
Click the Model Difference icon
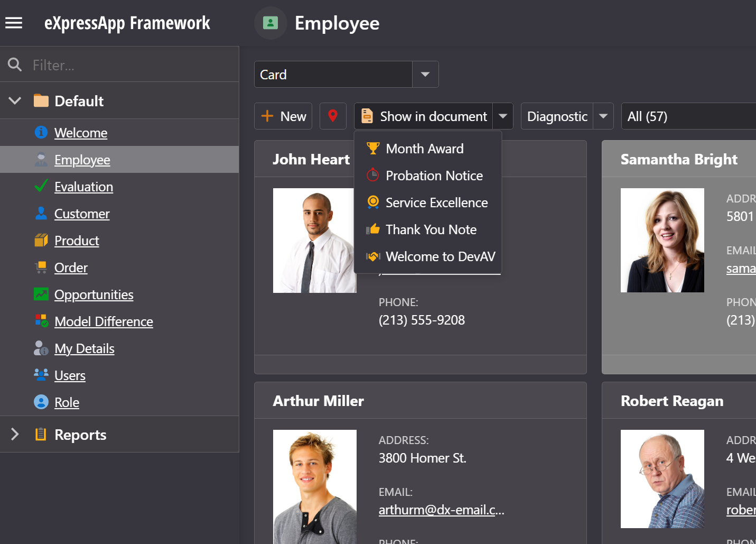click(x=41, y=321)
